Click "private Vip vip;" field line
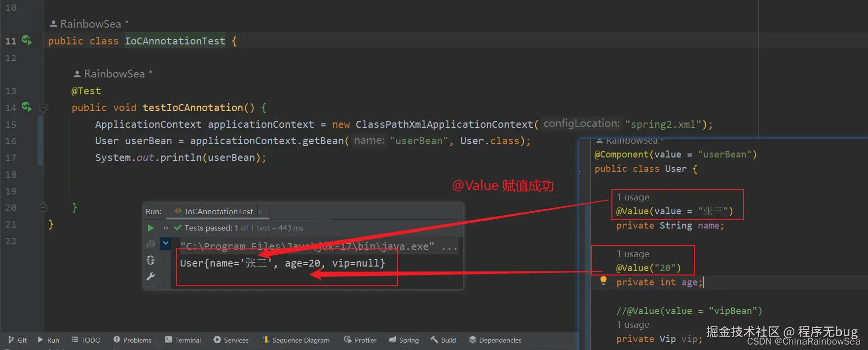This screenshot has width=868, height=350. click(659, 339)
